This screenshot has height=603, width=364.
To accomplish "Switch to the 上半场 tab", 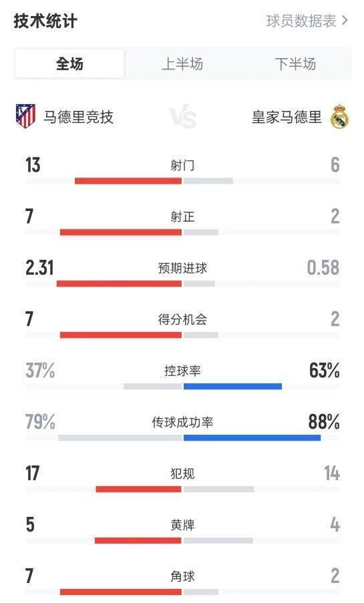I will click(182, 64).
